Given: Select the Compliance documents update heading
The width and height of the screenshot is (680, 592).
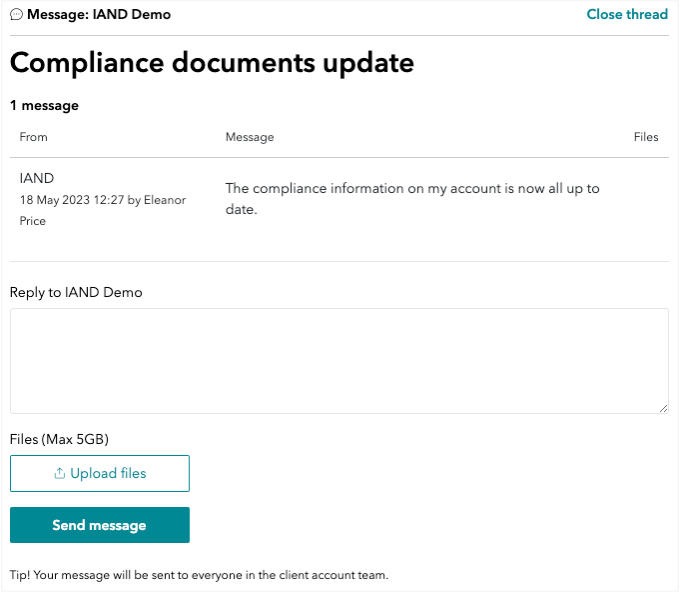Looking at the screenshot, I should (x=212, y=63).
